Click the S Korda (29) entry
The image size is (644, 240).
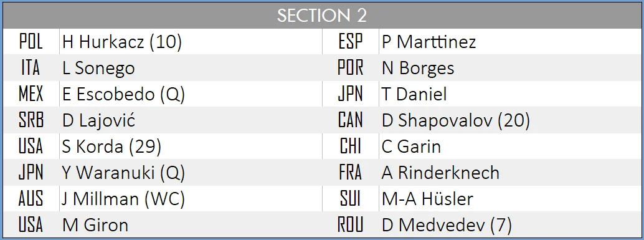191,146
